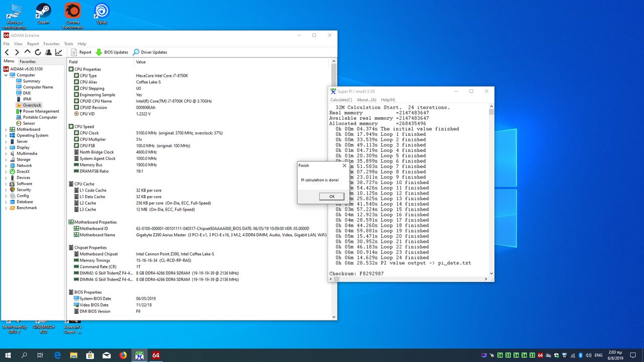Select the CPU VID row
Screen dimensions: 644x362
tap(199, 114)
